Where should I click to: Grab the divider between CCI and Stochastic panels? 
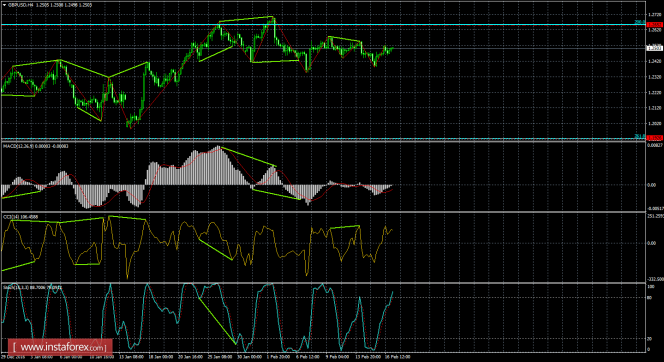click(x=323, y=283)
